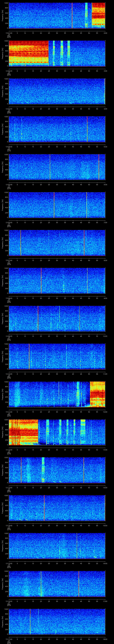Select the red line near 47s in the 13:13:00 panel
The height and width of the screenshot is (644, 114).
[x=84, y=470]
